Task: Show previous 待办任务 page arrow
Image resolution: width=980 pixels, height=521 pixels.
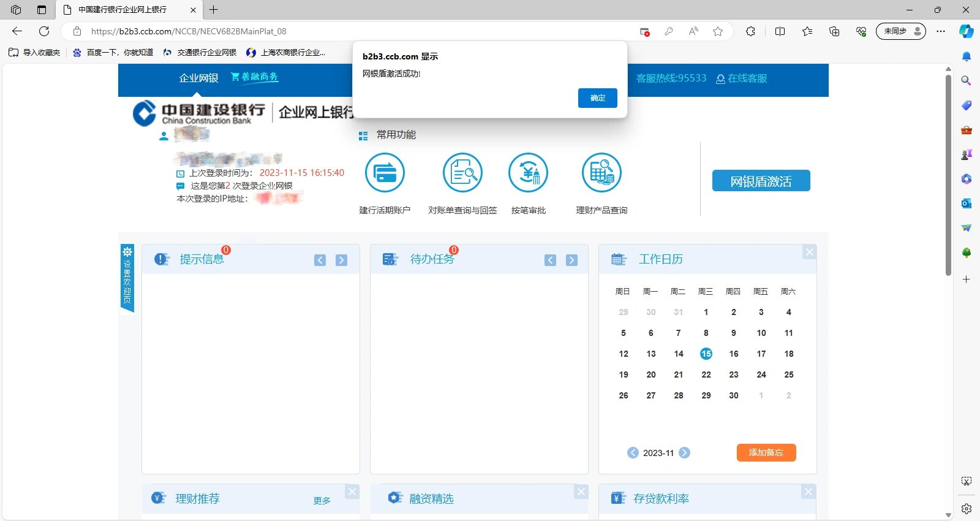Action: click(551, 260)
